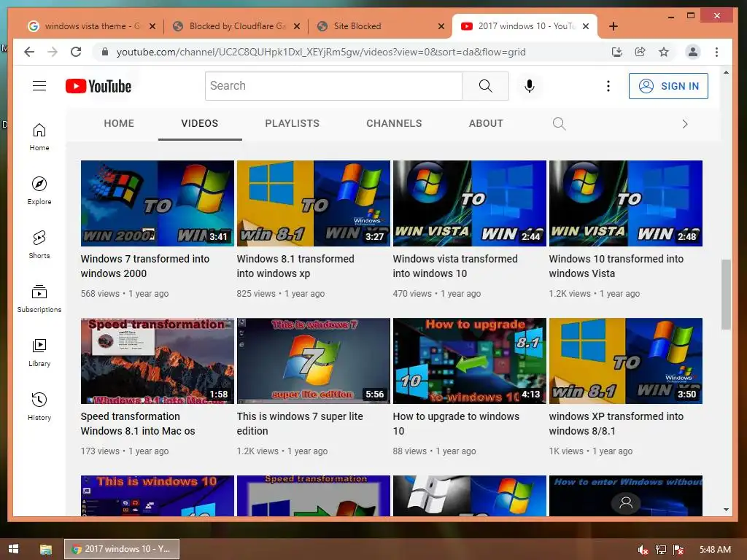Open Explore in sidebar

click(x=39, y=191)
